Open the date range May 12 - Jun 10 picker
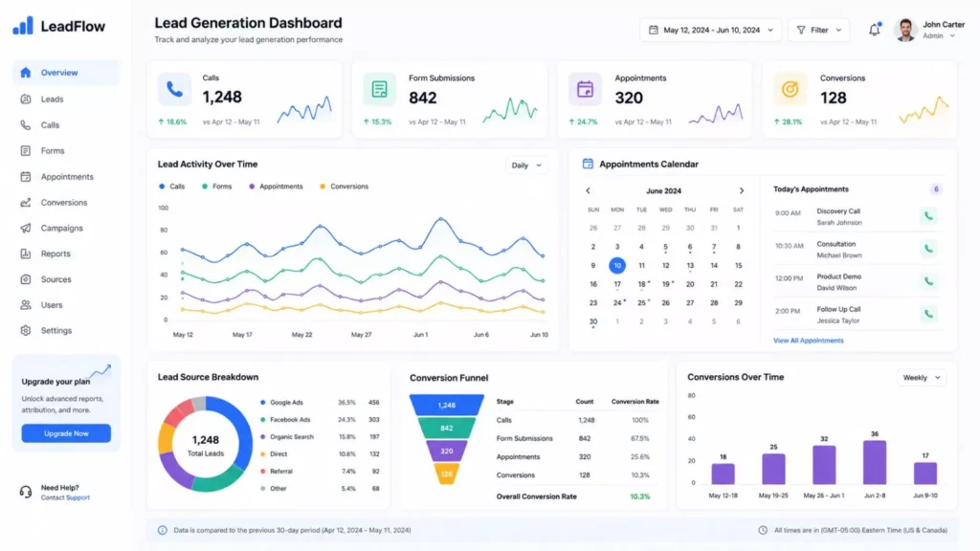Image resolution: width=980 pixels, height=551 pixels. tap(711, 30)
